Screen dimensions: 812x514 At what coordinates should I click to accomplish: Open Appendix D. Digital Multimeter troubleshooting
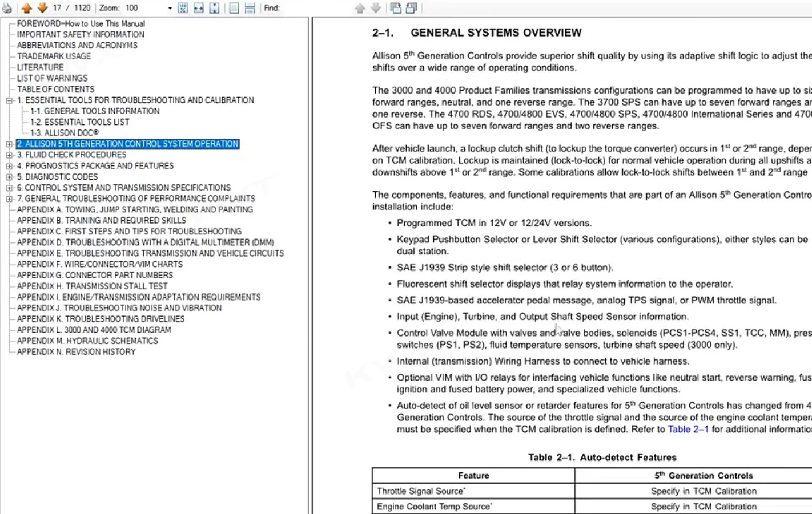[146, 242]
